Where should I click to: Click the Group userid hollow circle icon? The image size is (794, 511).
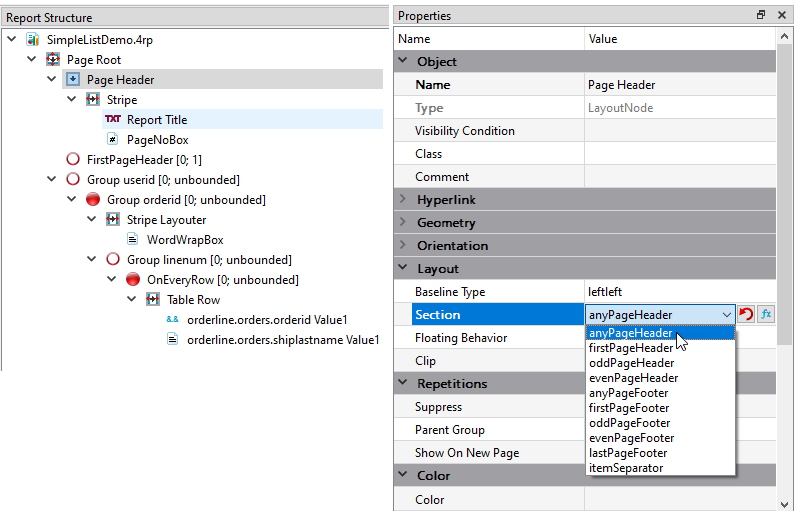tap(73, 179)
